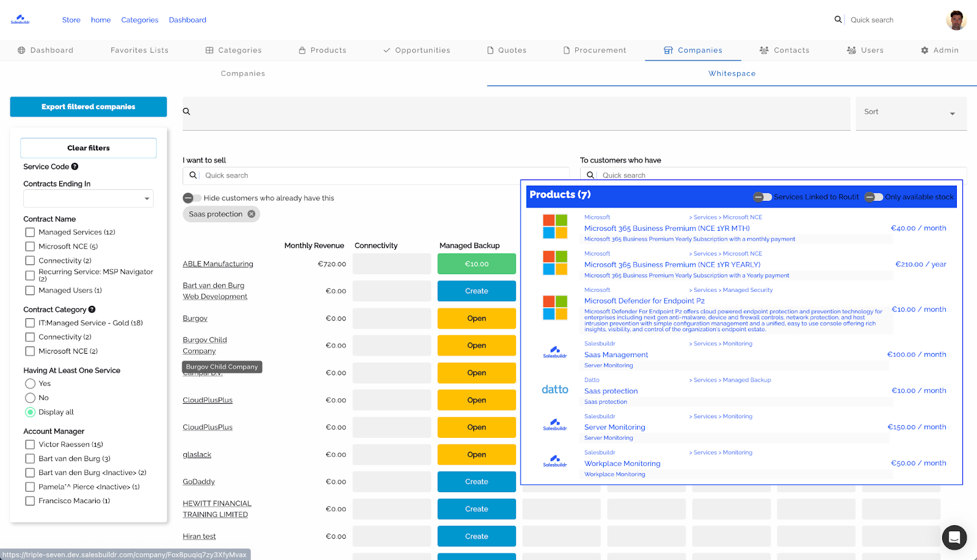The height and width of the screenshot is (560, 977).
Task: Click the Contract Category help icon
Action: [92, 310]
